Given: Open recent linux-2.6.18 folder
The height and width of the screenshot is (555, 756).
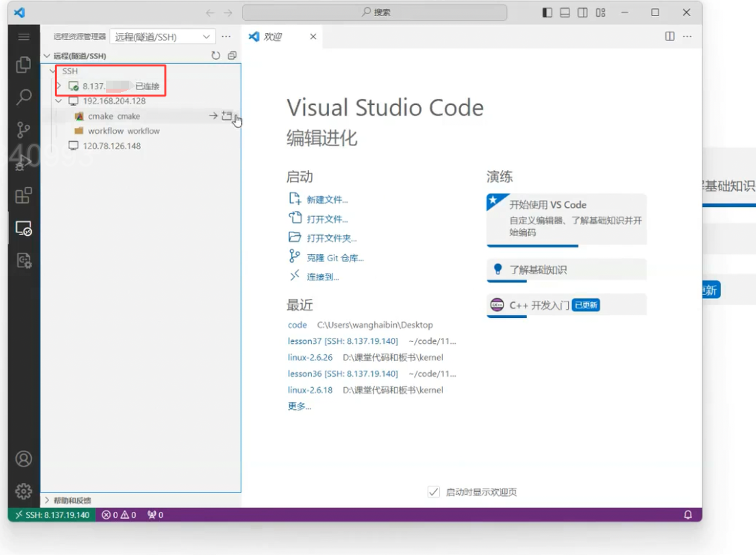Looking at the screenshot, I should pyautogui.click(x=310, y=390).
